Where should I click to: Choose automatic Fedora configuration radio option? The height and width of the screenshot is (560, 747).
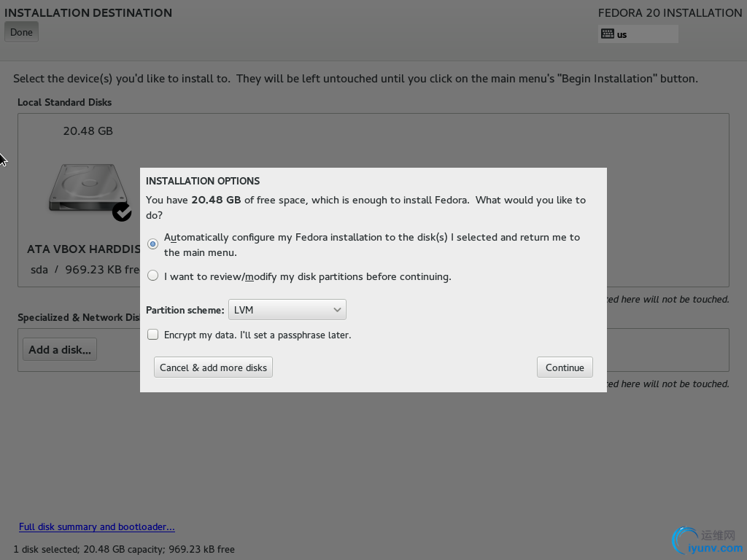tap(152, 244)
